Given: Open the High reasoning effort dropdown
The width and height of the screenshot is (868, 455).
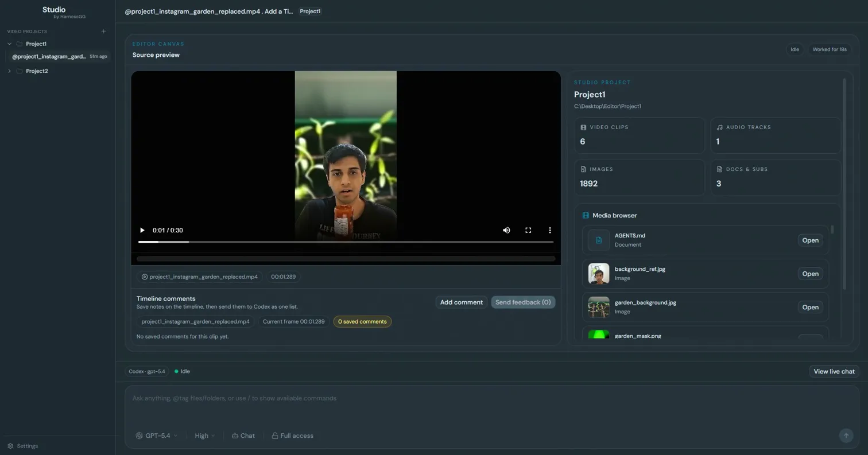Looking at the screenshot, I should [204, 435].
